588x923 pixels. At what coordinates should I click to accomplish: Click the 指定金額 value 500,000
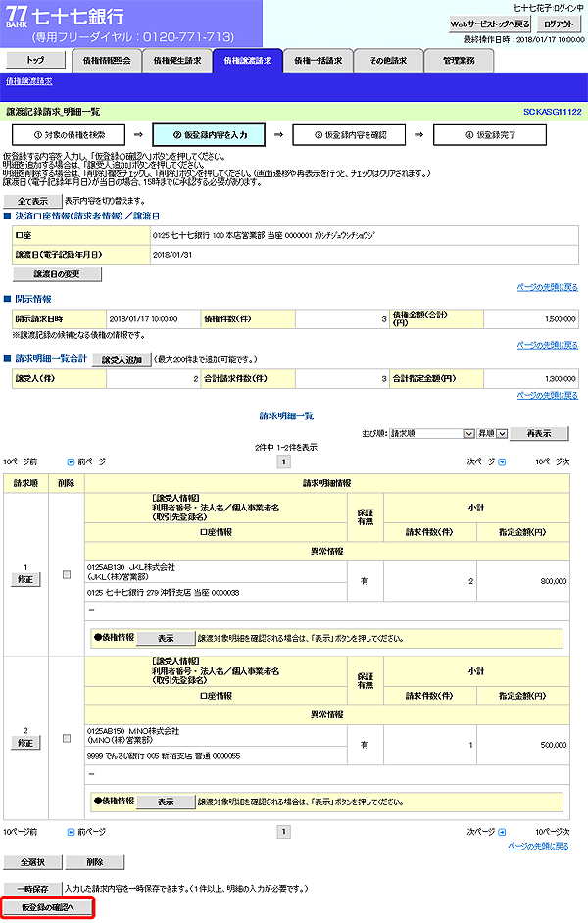[x=554, y=745]
